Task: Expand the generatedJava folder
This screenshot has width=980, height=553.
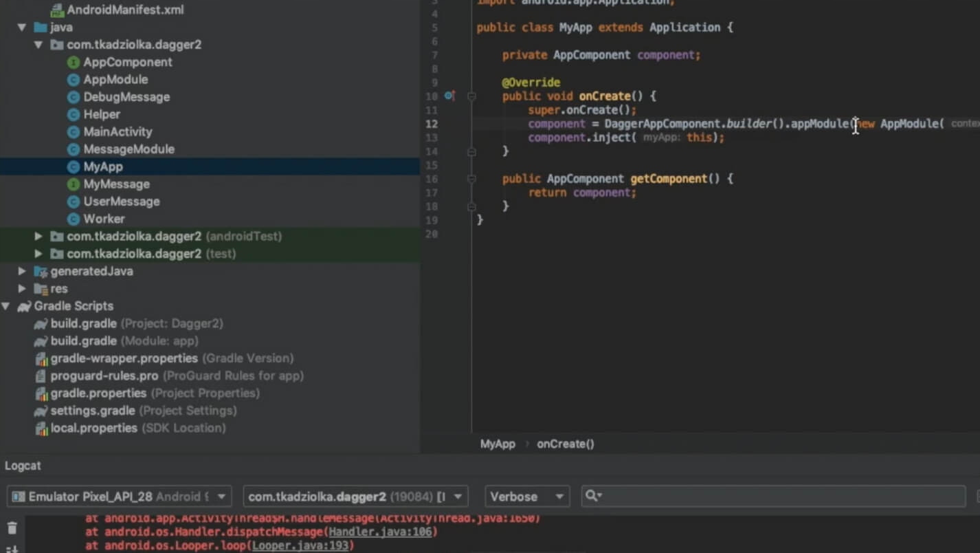Action: coord(23,271)
